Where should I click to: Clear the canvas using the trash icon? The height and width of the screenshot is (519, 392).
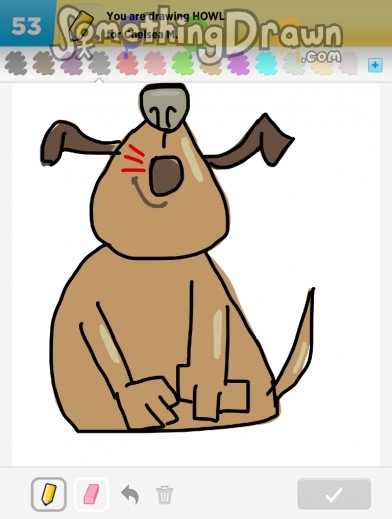coord(165,495)
